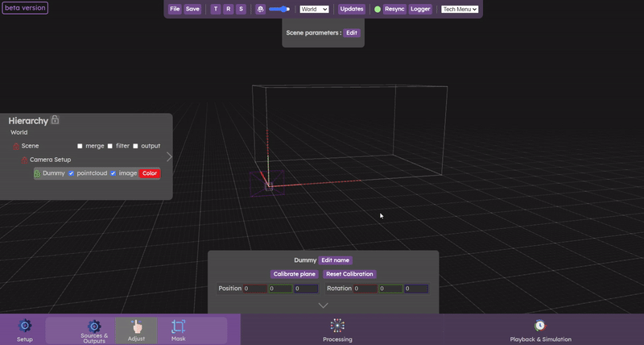Image resolution: width=644 pixels, height=345 pixels.
Task: Open the Tech Menu dropdown
Action: coord(460,9)
